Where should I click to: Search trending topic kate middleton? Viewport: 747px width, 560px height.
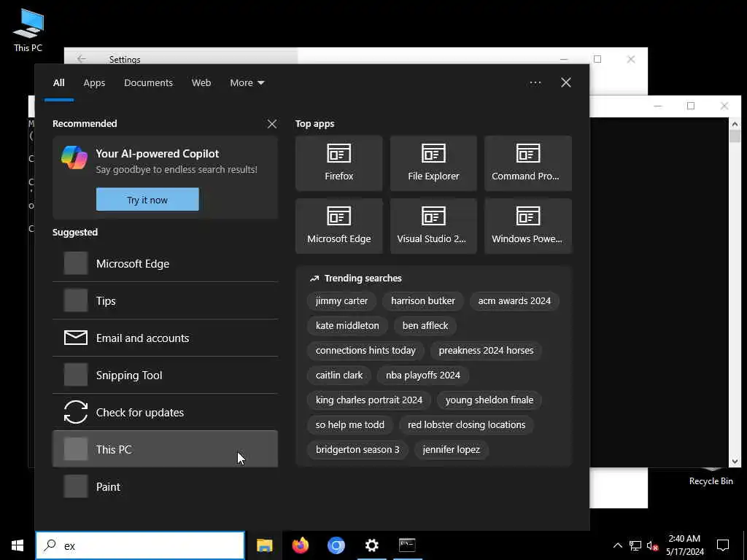coord(347,326)
